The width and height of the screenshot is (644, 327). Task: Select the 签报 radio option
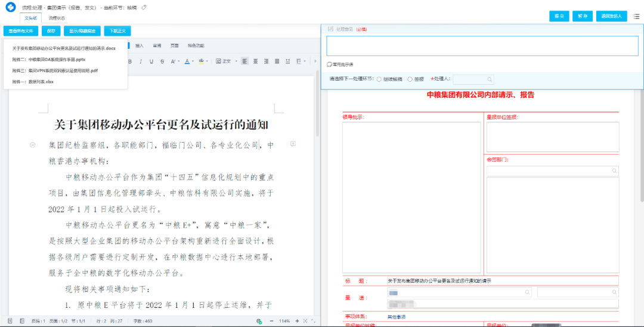coord(410,79)
